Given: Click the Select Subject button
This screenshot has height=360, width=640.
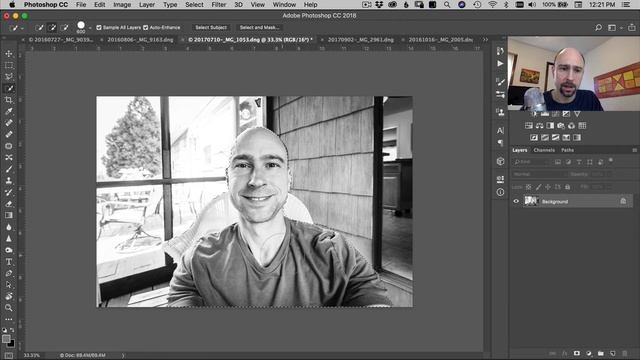Looking at the screenshot, I should (211, 28).
